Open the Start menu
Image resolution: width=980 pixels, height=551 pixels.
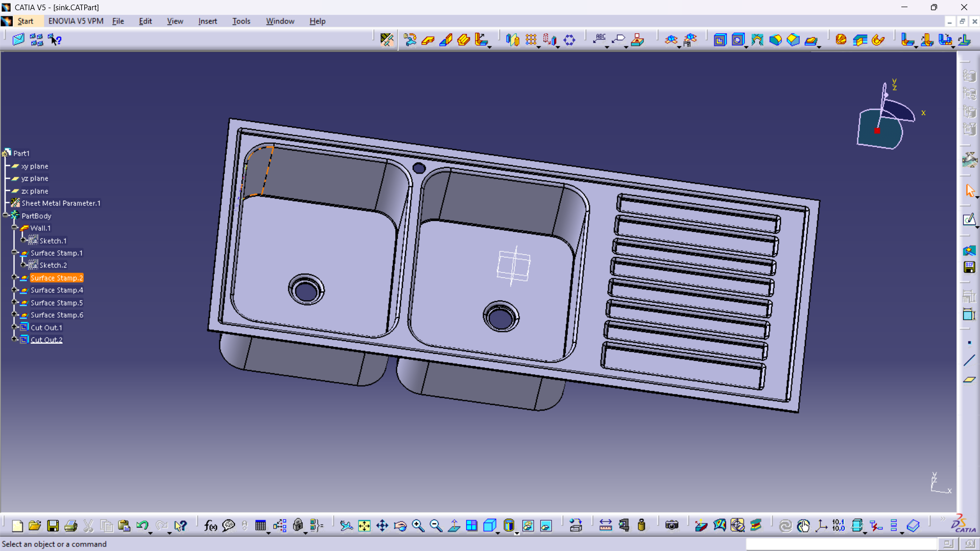[25, 21]
